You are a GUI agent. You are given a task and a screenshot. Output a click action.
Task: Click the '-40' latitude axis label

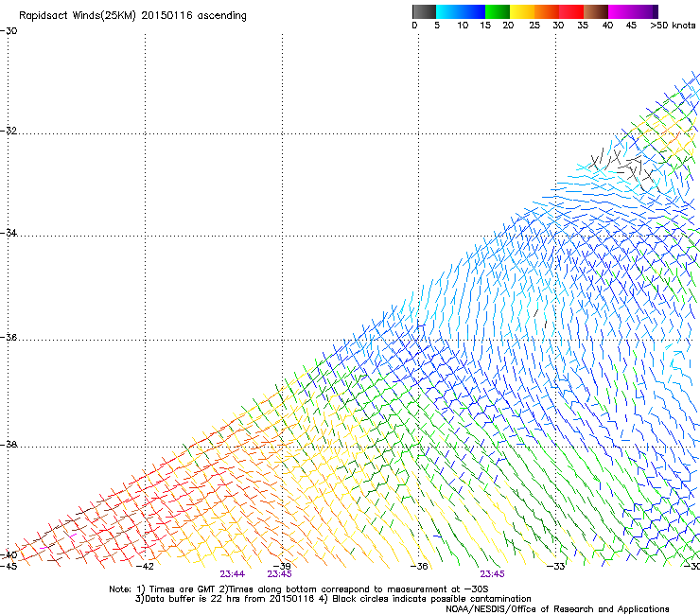click(x=9, y=555)
